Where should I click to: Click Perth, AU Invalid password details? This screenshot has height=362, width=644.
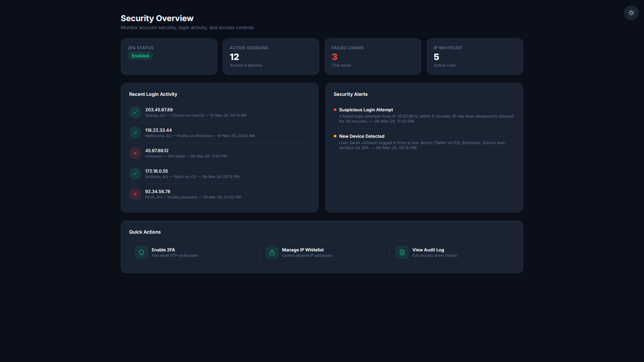[193, 197]
